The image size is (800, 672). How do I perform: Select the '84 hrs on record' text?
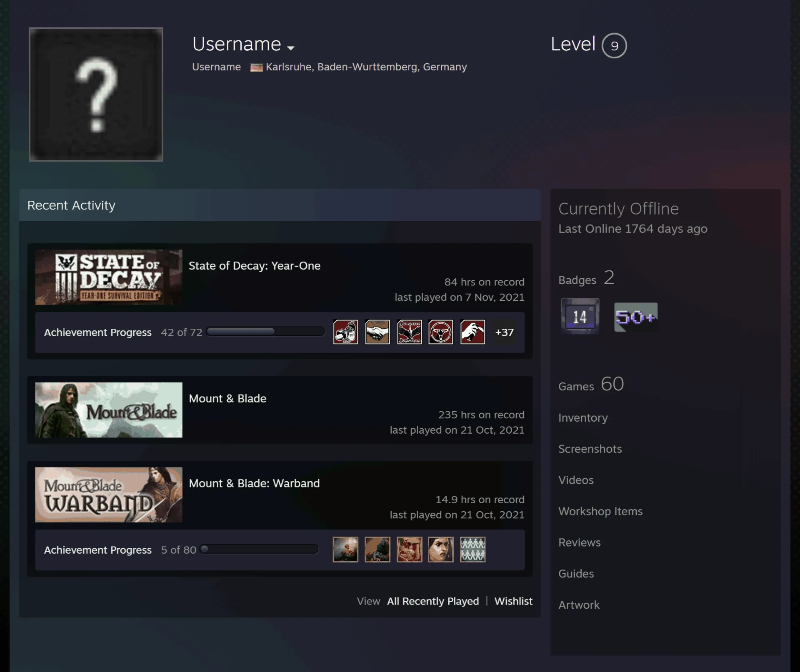coord(484,282)
